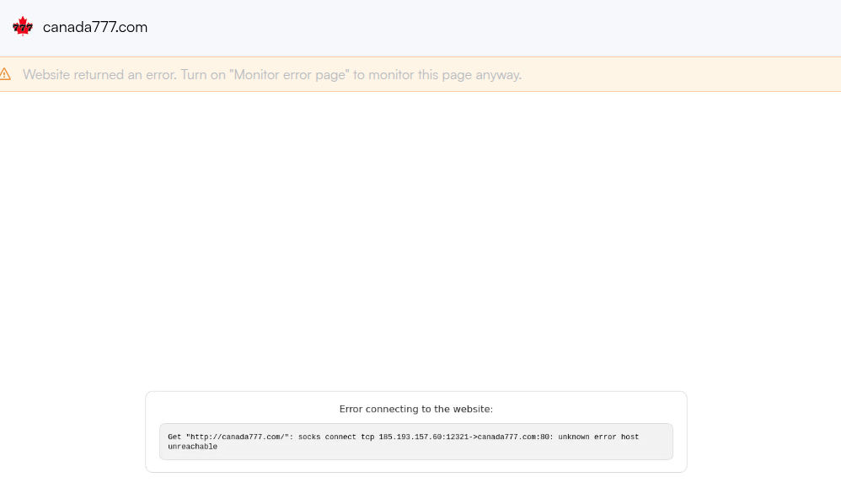Click the "unknown error host" text
Viewport: 841px width, 504px height.
[598, 437]
